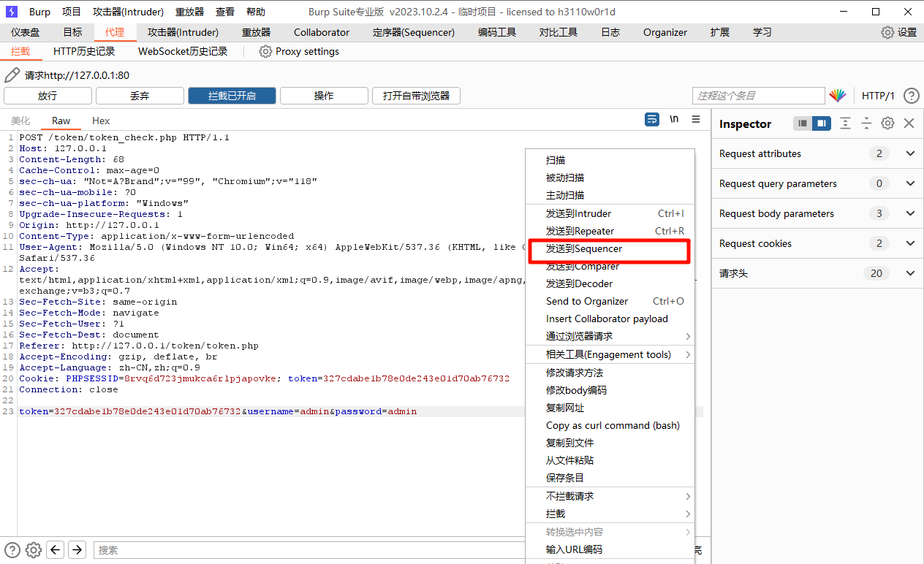
Task: Choose 输入URL编码 in the context menu
Action: point(610,549)
